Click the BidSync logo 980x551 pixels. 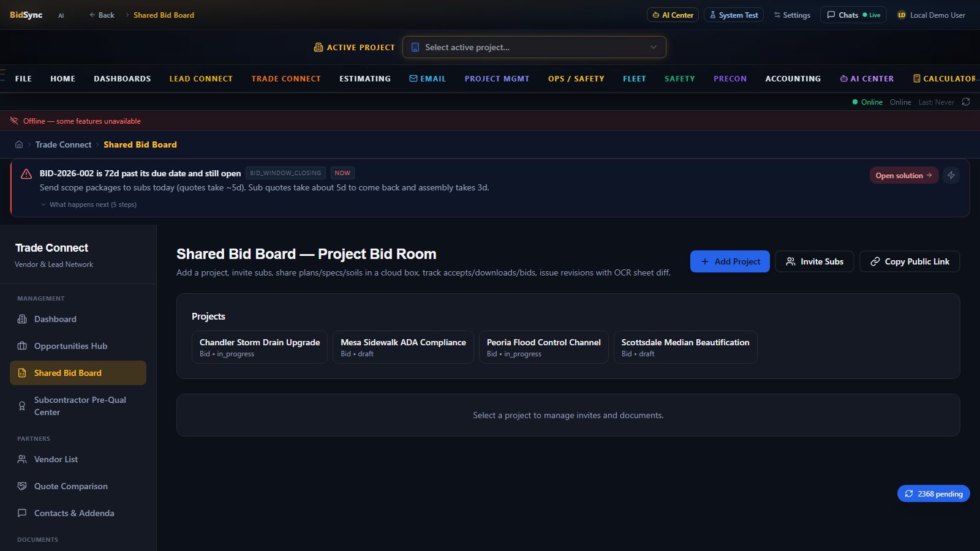tap(26, 15)
